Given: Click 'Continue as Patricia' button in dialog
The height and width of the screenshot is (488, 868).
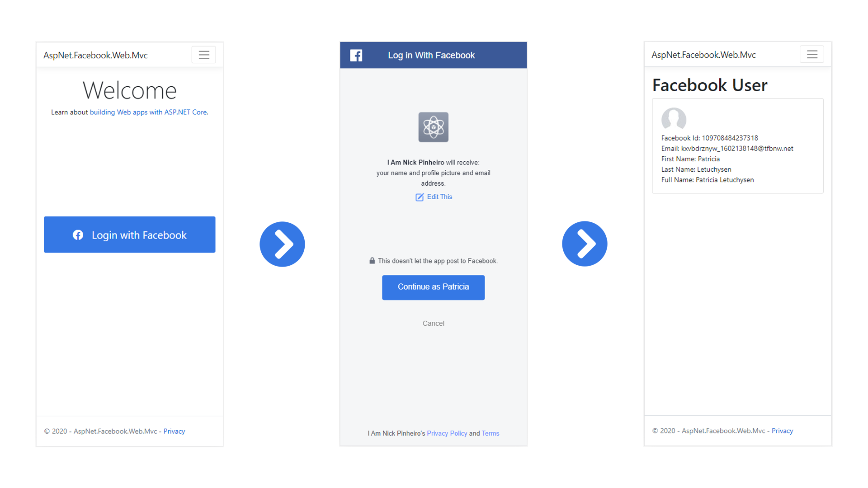Looking at the screenshot, I should pyautogui.click(x=433, y=287).
